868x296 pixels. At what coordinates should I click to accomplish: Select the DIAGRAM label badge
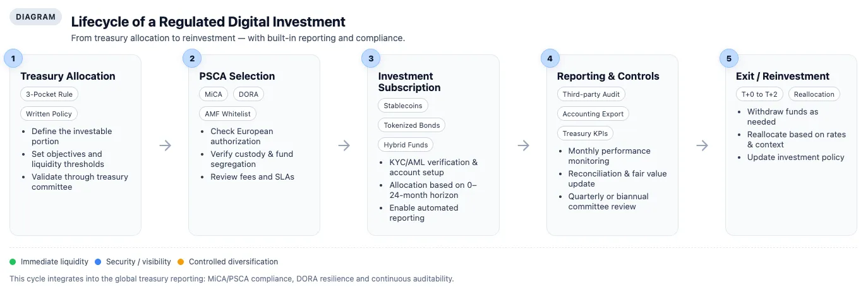coord(35,17)
